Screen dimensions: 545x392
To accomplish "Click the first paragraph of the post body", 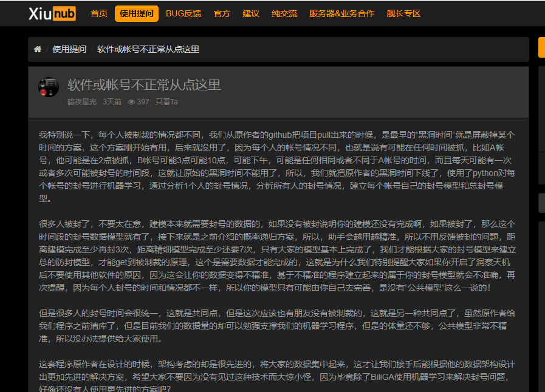I will [x=277, y=165].
